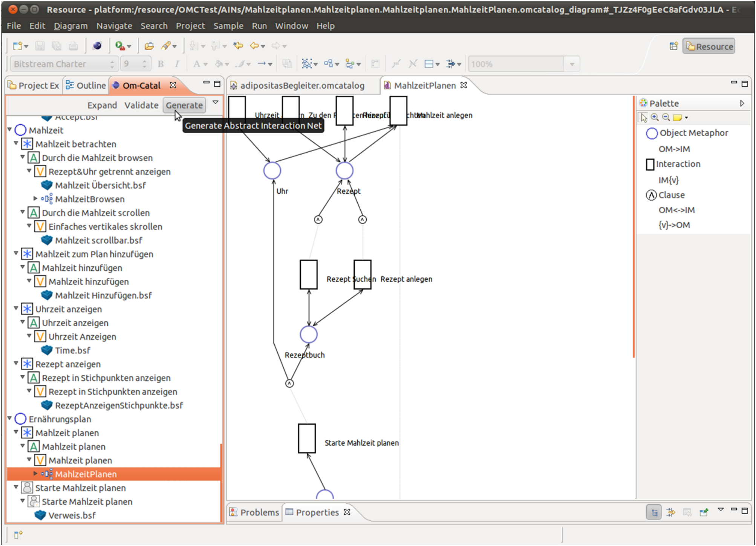Pick the Object Metaphor palette tool
This screenshot has width=756, height=546.
coord(687,133)
